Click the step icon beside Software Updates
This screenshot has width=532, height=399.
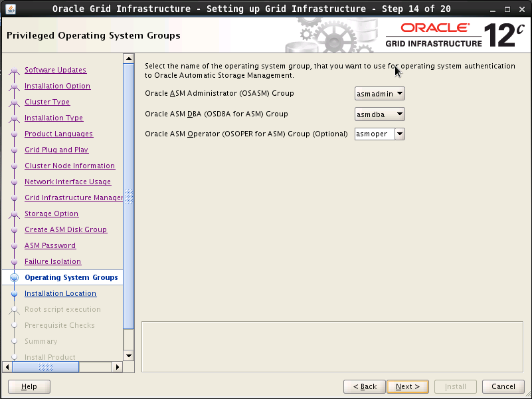(14, 70)
